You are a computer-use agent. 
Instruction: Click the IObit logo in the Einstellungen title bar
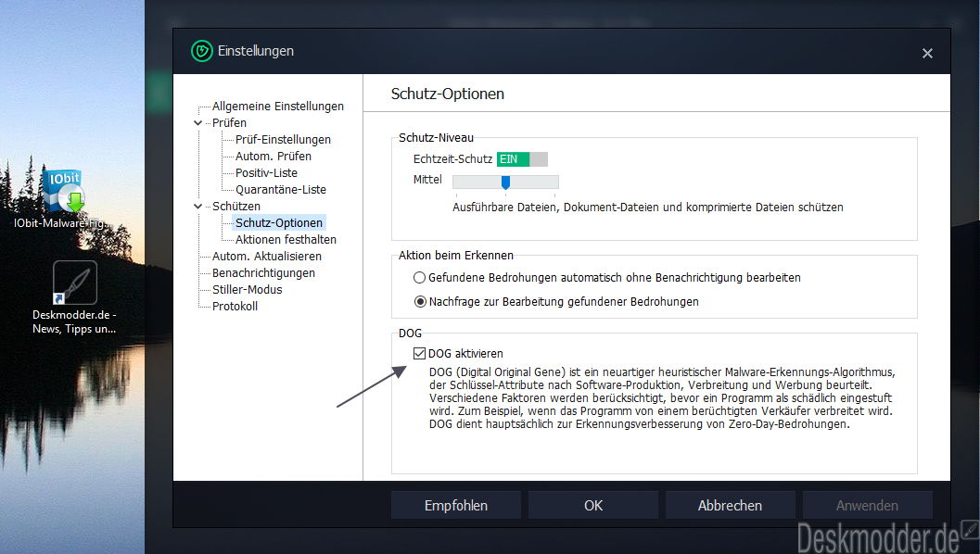click(x=202, y=51)
